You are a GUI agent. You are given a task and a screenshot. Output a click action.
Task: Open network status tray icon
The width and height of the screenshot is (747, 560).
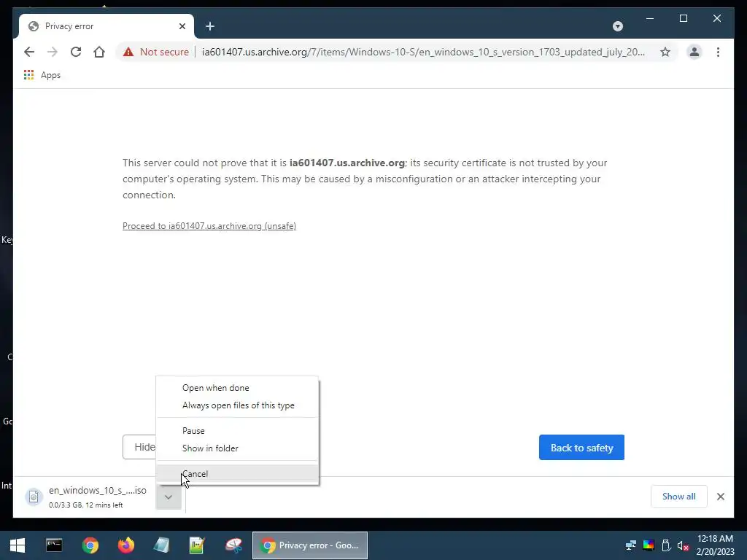(631, 545)
